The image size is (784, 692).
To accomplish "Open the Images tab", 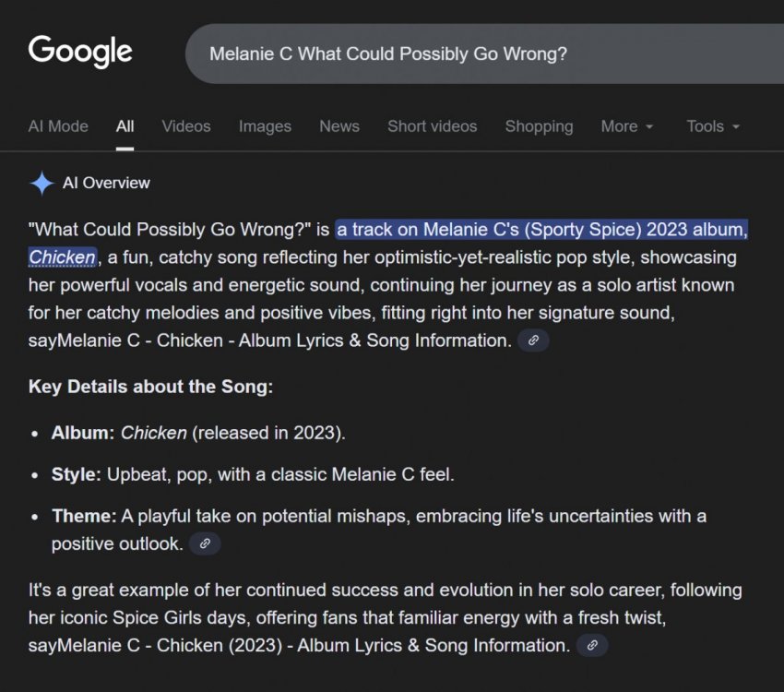I will (x=265, y=126).
